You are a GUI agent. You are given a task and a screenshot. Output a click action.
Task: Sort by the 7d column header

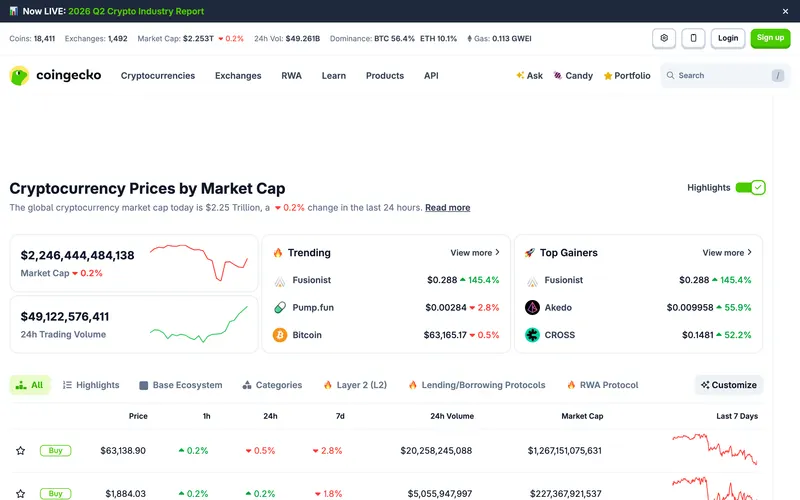340,416
